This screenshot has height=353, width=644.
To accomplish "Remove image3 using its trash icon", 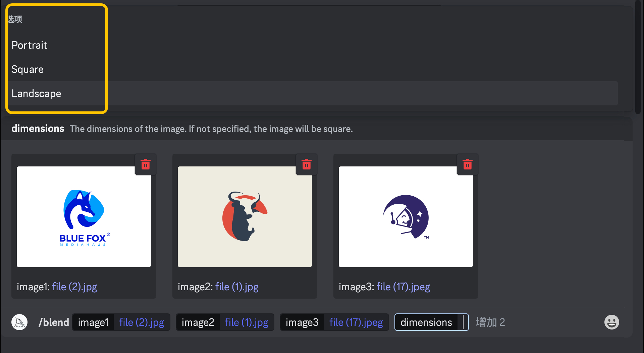I will click(x=468, y=164).
